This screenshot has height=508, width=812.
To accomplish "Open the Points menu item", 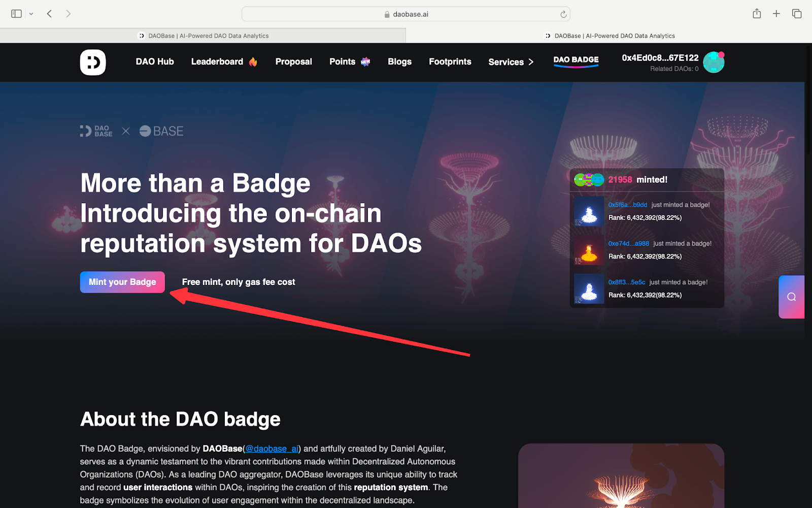I will tap(343, 61).
